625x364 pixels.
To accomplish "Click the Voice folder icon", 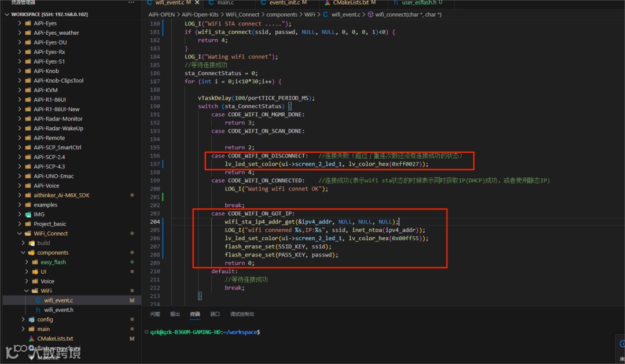I will [35, 281].
